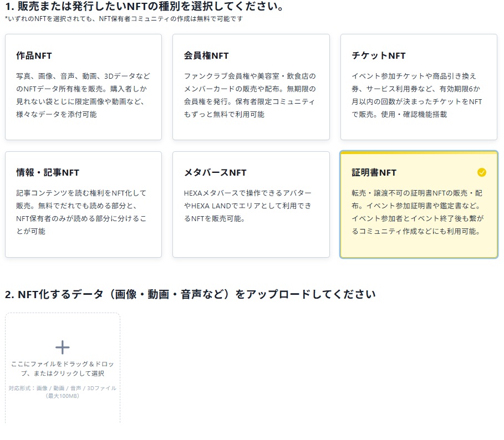Choose the 会員権NFT option
This screenshot has width=504, height=440.
(x=251, y=87)
